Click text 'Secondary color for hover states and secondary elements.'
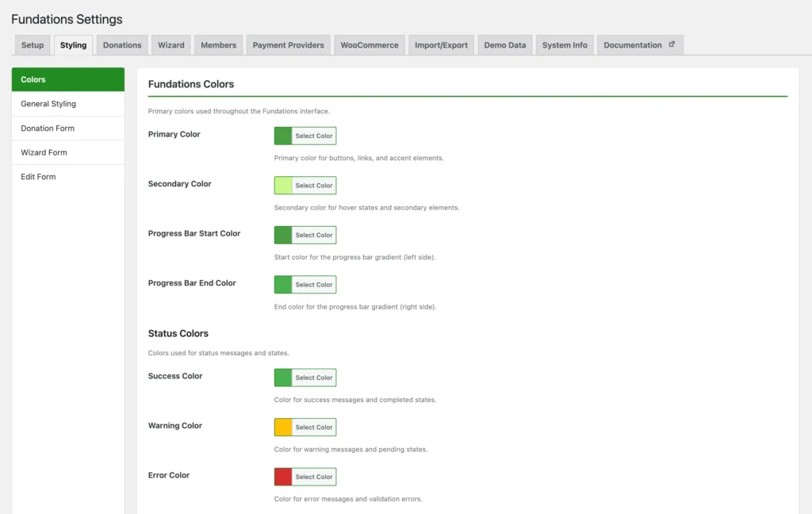This screenshot has width=812, height=514. tap(366, 208)
